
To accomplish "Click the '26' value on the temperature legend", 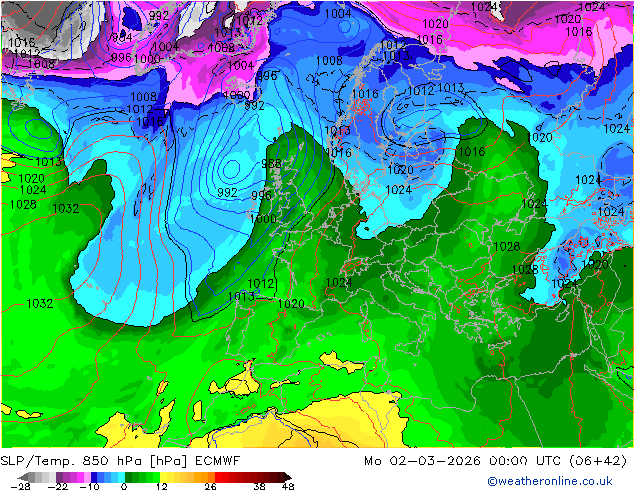I will coord(210,486).
